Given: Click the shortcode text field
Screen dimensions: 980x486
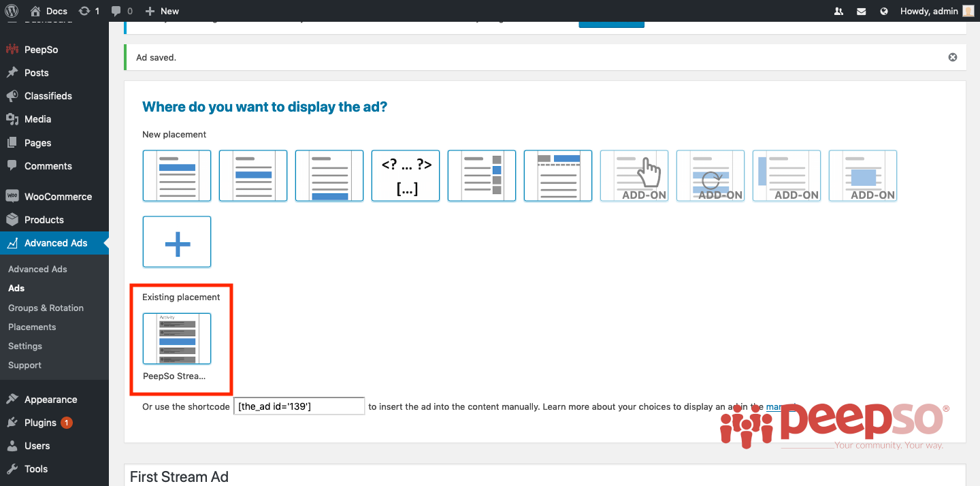Looking at the screenshot, I should 299,406.
